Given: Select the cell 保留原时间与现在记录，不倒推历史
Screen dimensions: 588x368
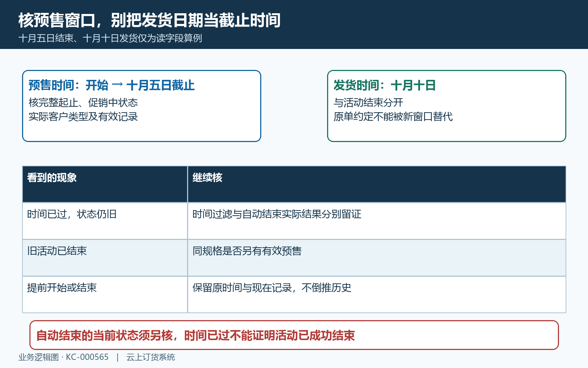Looking at the screenshot, I should coord(377,294).
